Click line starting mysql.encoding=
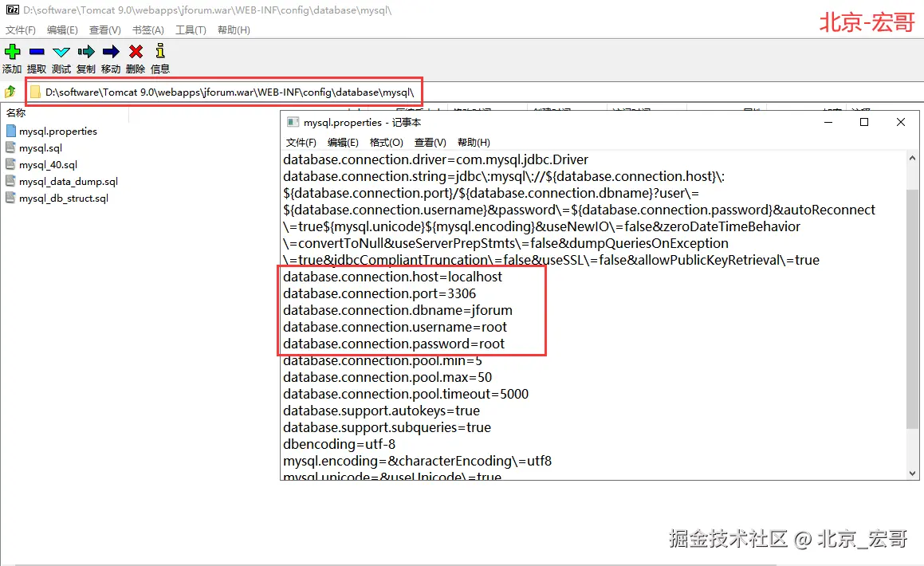Viewport: 924px width, 566px height. tap(417, 461)
